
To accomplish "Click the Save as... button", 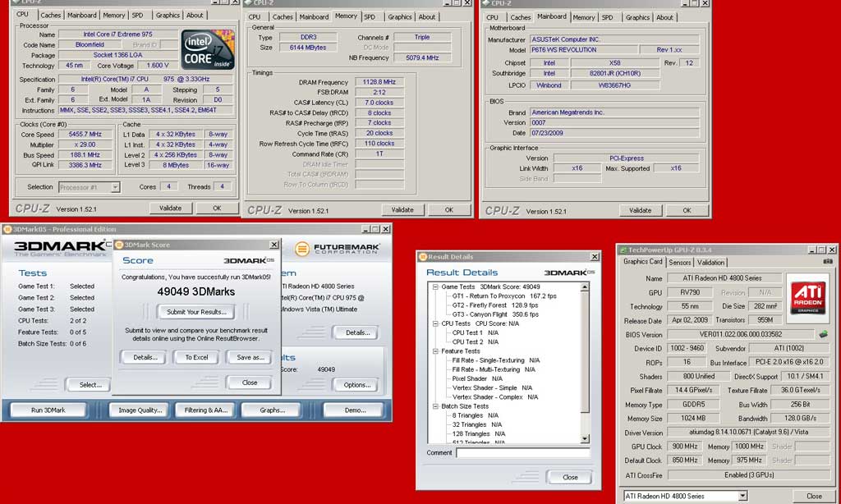I will click(x=250, y=357).
